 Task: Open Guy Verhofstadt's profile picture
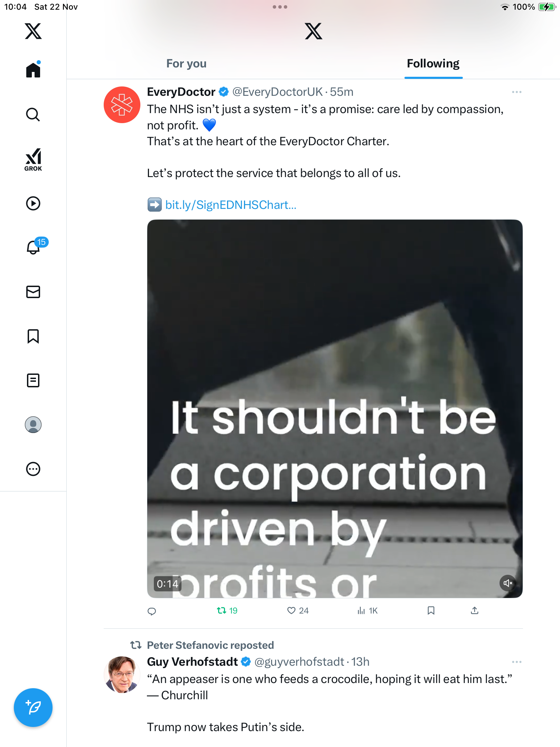tap(122, 674)
